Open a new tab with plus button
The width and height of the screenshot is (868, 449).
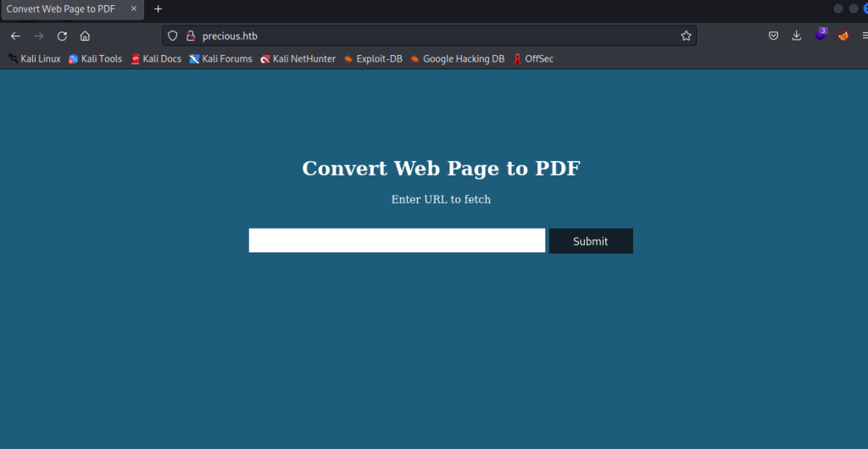[158, 8]
